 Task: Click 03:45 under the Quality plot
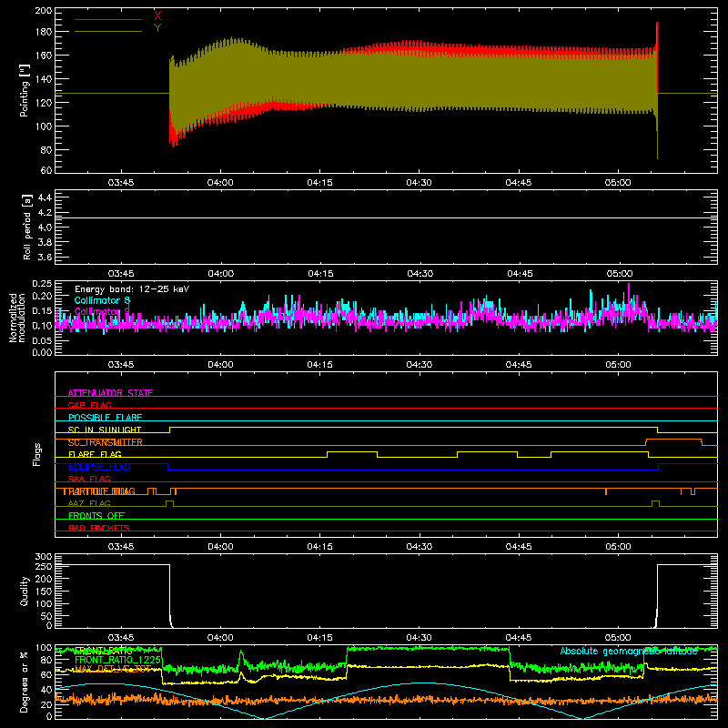(121, 638)
